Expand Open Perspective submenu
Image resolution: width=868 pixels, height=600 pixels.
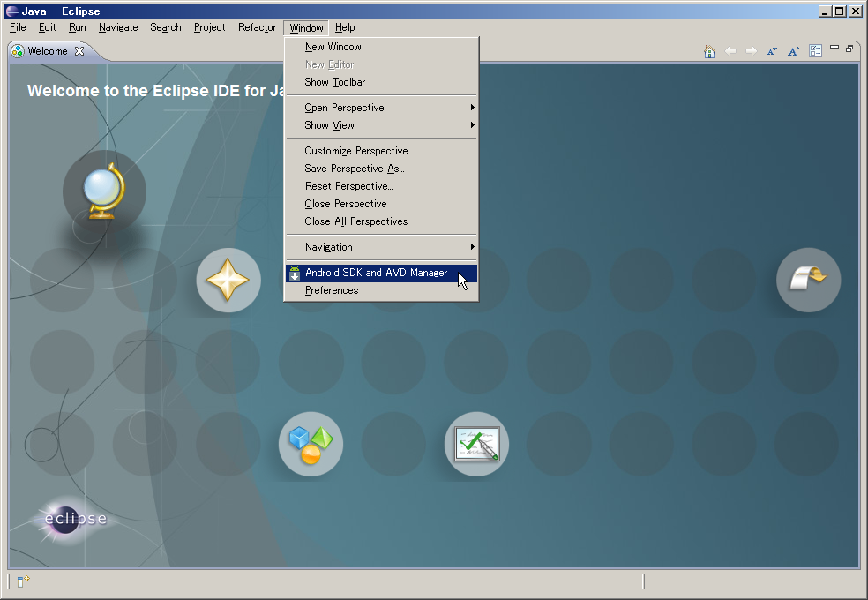point(381,108)
